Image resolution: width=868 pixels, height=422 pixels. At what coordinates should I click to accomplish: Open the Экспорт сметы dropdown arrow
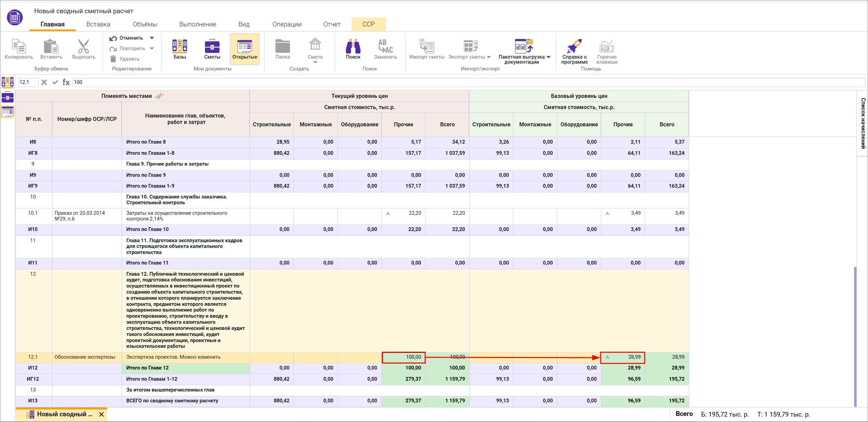(489, 57)
